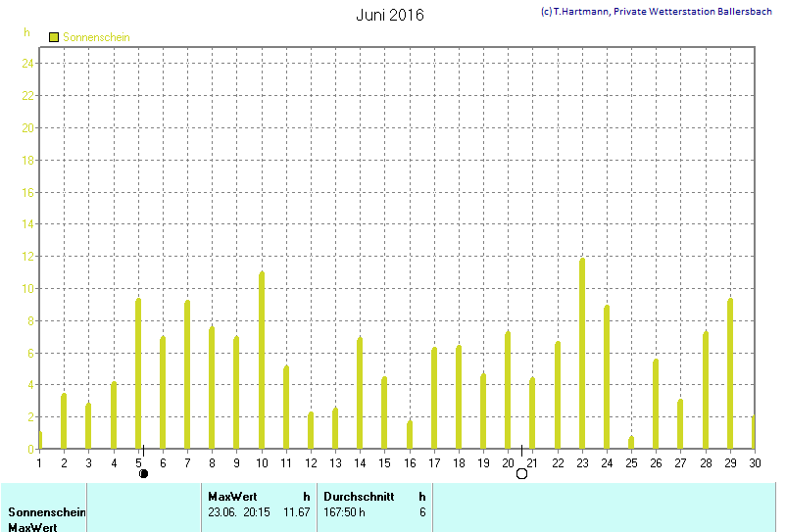Click the Durchschnitt column header
Viewport: 786px width, 532px height.
pyautogui.click(x=359, y=497)
